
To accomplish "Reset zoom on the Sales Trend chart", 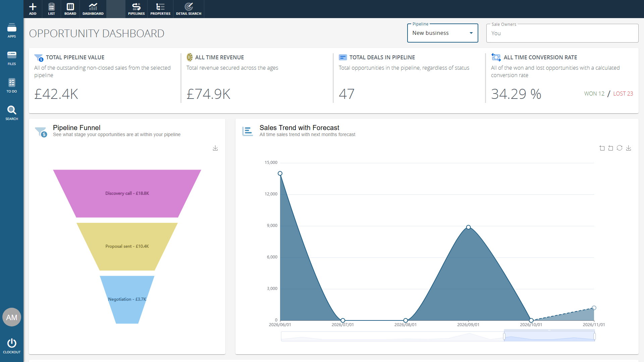I will click(x=611, y=148).
